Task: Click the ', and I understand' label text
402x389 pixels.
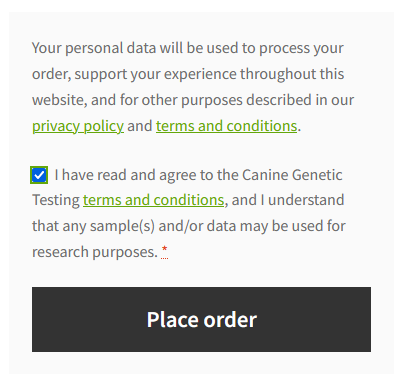Action: click(x=284, y=200)
